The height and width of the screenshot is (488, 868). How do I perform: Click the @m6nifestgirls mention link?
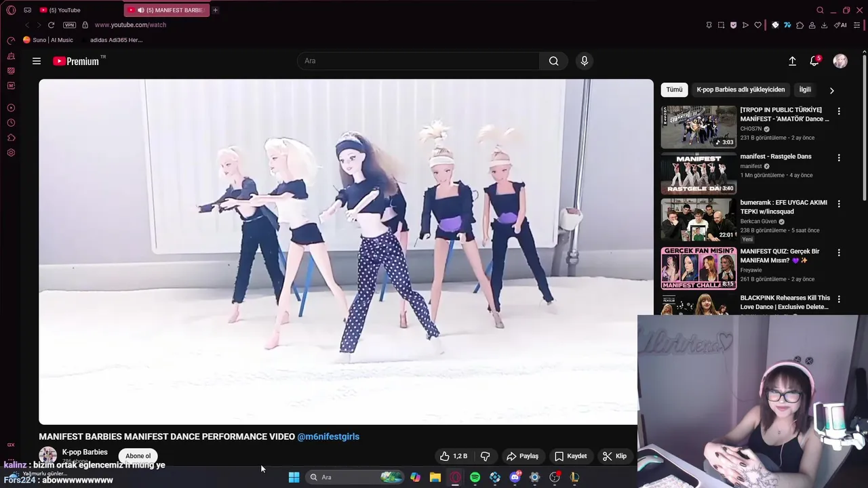[328, 436]
